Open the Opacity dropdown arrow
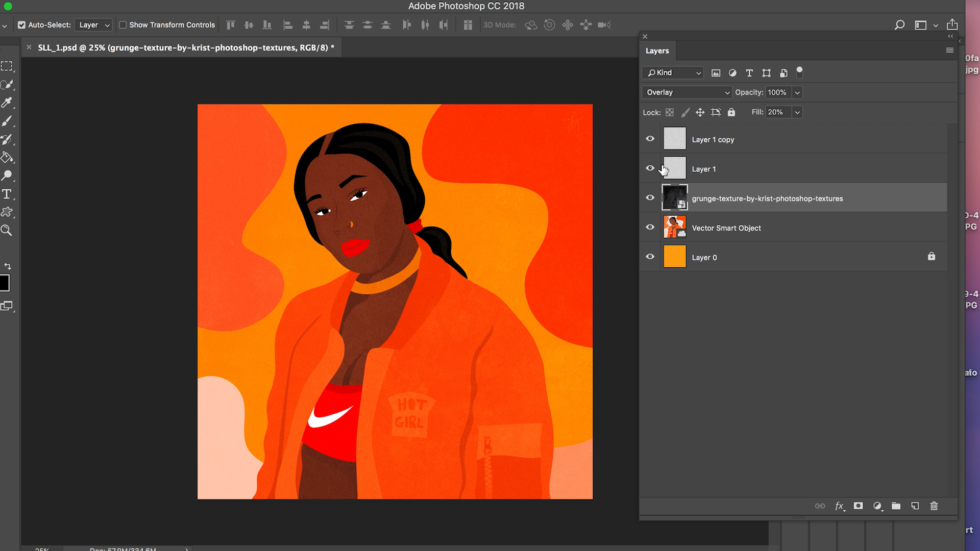Viewport: 980px width, 551px height. click(797, 92)
